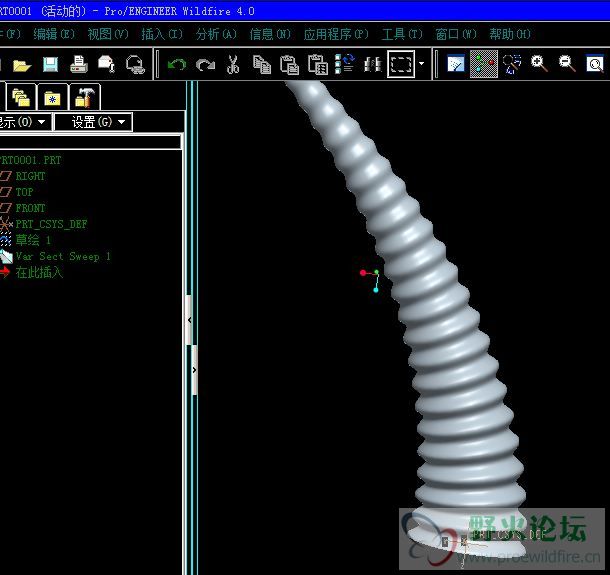Open the 信息(N) menu
Viewport: 610px width, 575px height.
coord(270,34)
